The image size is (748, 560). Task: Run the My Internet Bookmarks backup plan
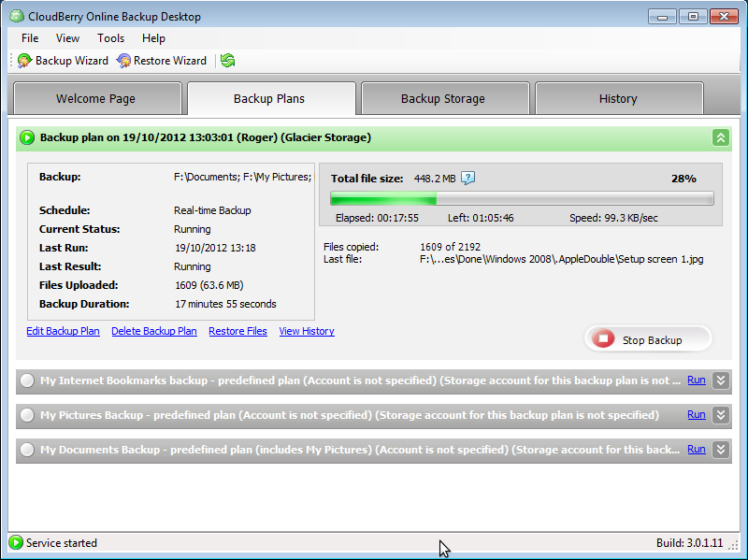pyautogui.click(x=697, y=381)
